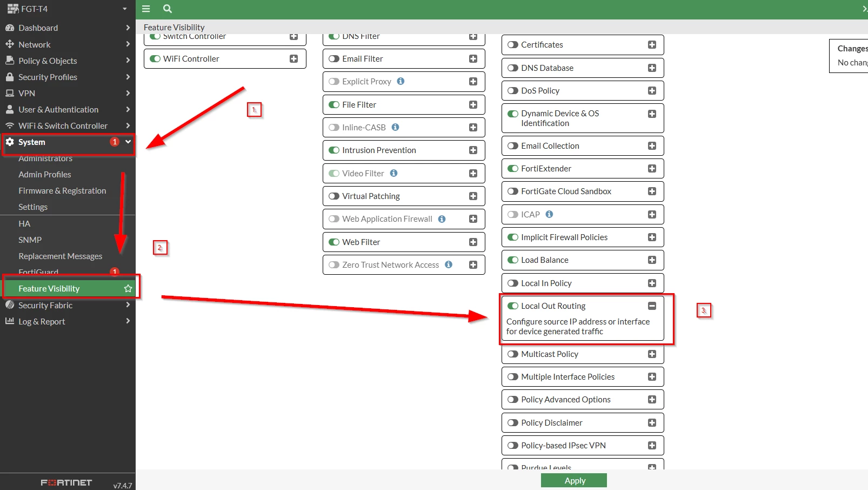
Task: Toggle Intrusion Prevention off
Action: point(334,150)
